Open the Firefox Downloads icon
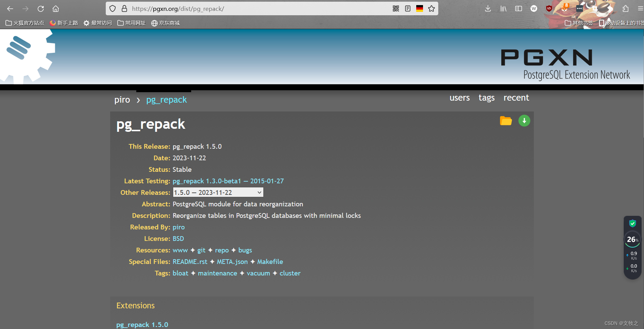The image size is (644, 329). [x=488, y=8]
